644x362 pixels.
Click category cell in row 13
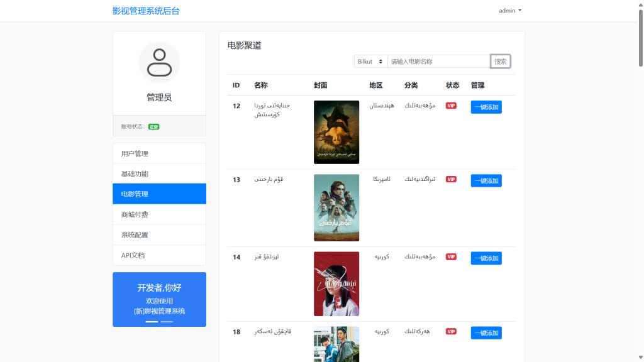[419, 179]
